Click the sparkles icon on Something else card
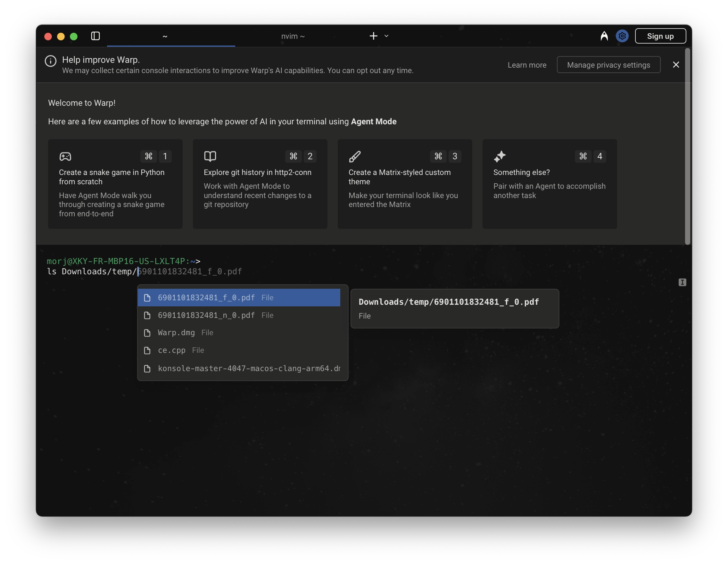This screenshot has height=564, width=728. coord(500,156)
